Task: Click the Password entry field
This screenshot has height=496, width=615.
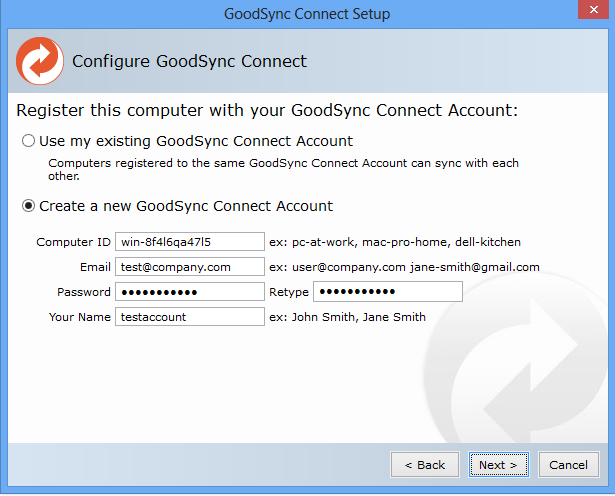Action: coord(189,292)
